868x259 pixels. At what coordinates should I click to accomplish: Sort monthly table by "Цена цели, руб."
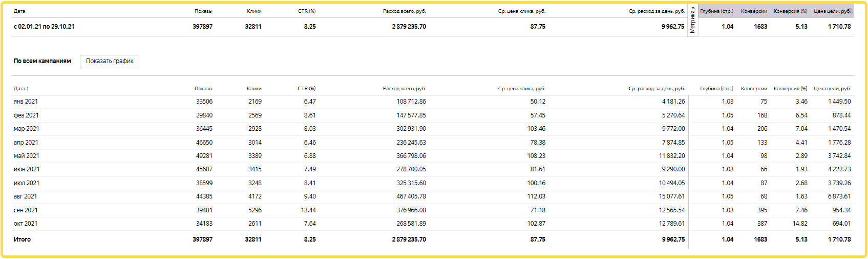[x=832, y=89]
